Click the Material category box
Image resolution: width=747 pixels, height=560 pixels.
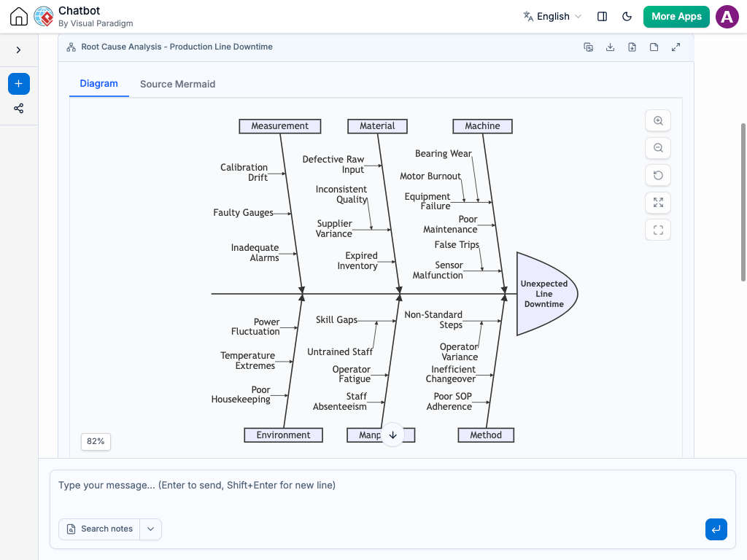click(x=377, y=126)
